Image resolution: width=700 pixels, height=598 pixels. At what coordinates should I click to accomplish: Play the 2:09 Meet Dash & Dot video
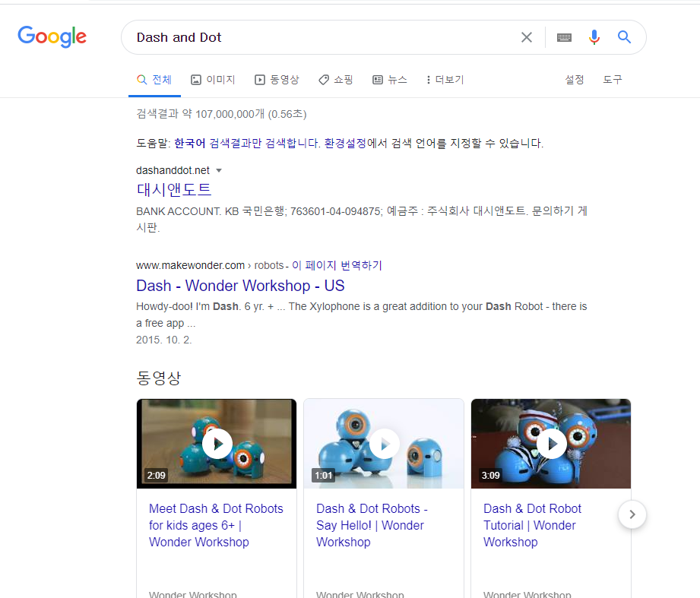tap(217, 444)
